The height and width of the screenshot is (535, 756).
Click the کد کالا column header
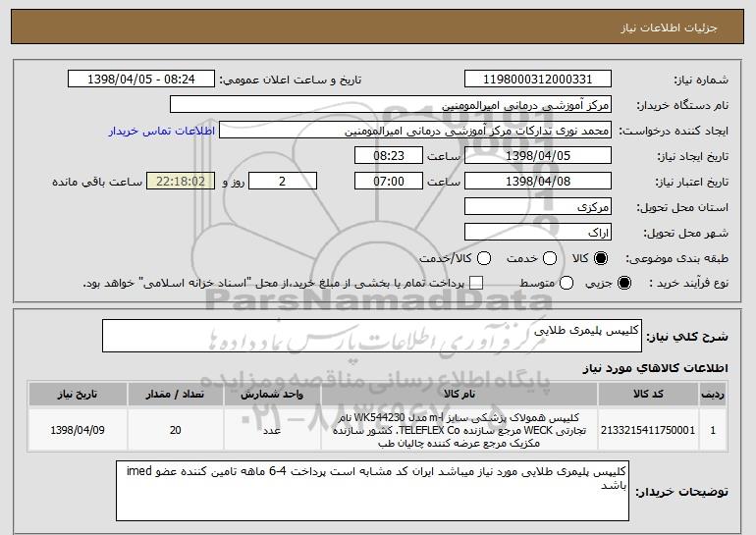[648, 395]
